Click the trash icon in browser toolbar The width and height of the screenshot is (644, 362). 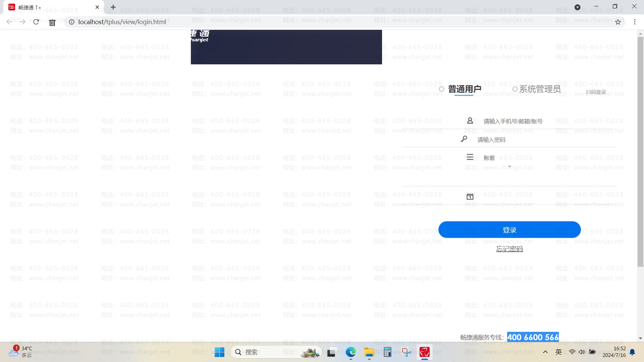click(52, 22)
